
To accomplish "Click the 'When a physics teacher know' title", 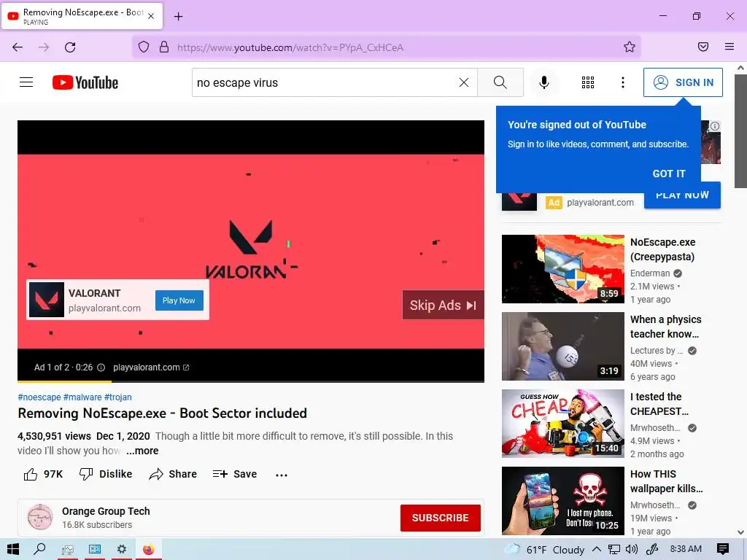I will 665,327.
